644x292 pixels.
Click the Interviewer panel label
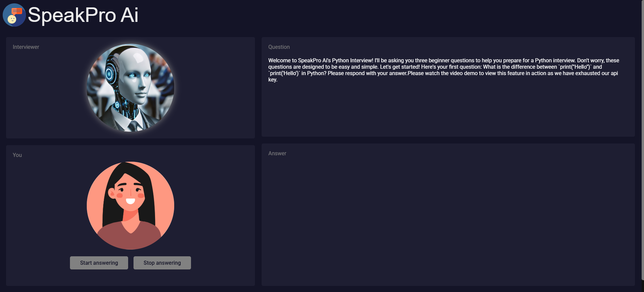[26, 47]
